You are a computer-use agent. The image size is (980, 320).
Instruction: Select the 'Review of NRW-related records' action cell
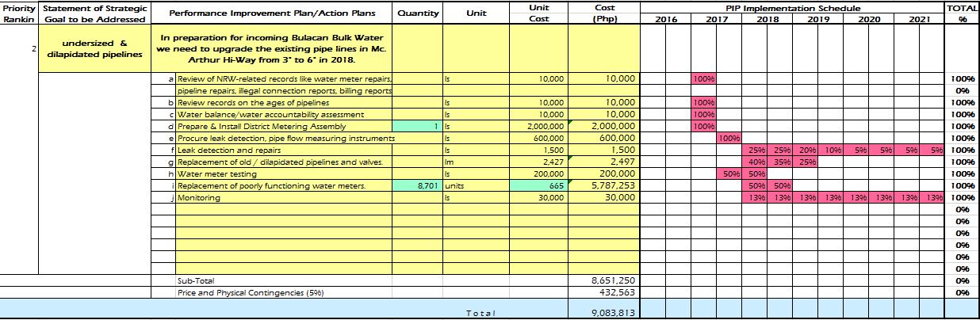(x=284, y=79)
